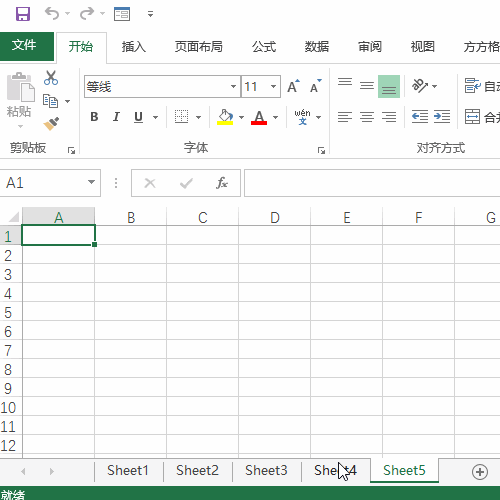The image size is (500, 500).
Task: Expand the borders dropdown arrow
Action: click(199, 117)
